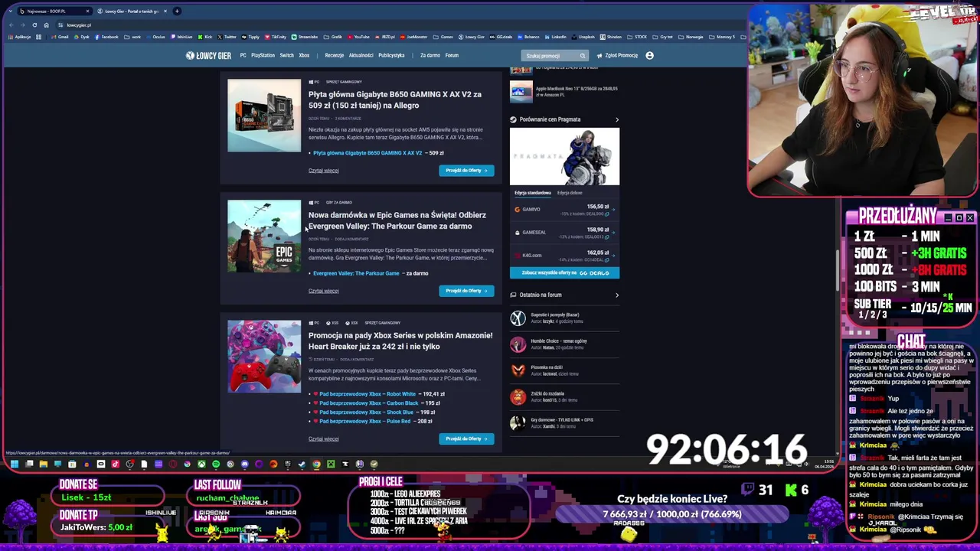
Task: Open the Xbox pads promotion thumbnail
Action: (x=264, y=357)
